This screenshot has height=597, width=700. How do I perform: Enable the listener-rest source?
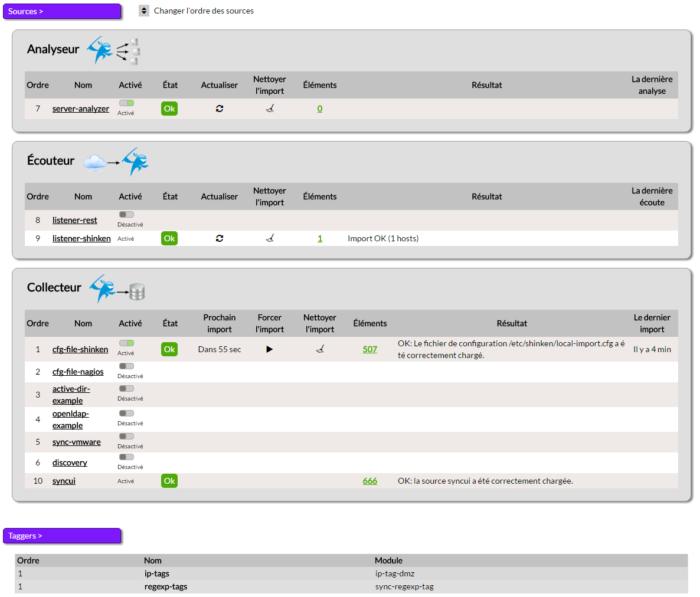tap(126, 215)
